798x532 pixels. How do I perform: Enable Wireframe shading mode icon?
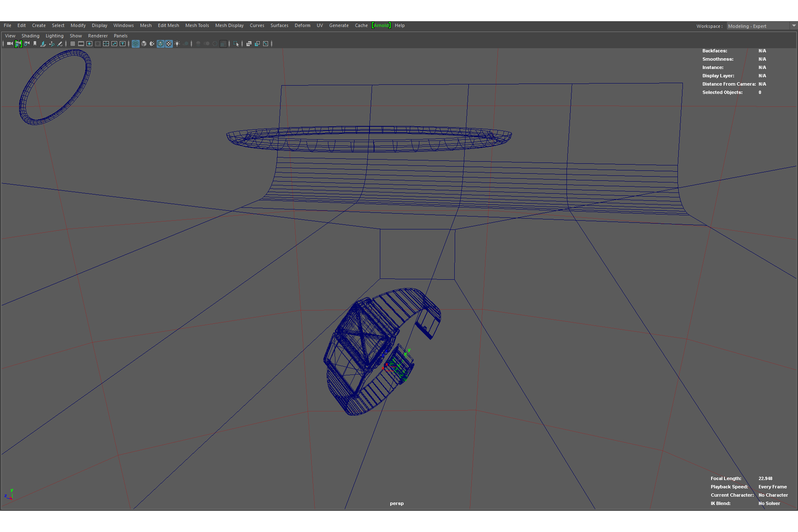[x=135, y=44]
